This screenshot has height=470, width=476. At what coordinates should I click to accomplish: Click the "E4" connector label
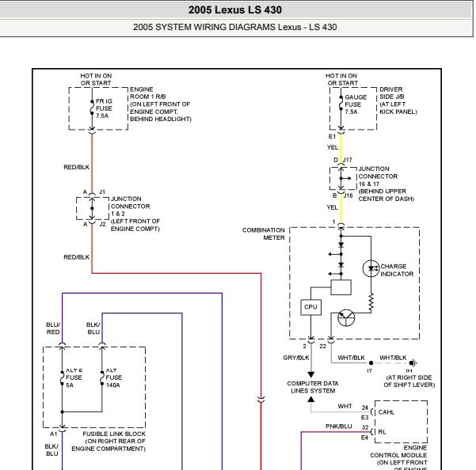click(364, 438)
